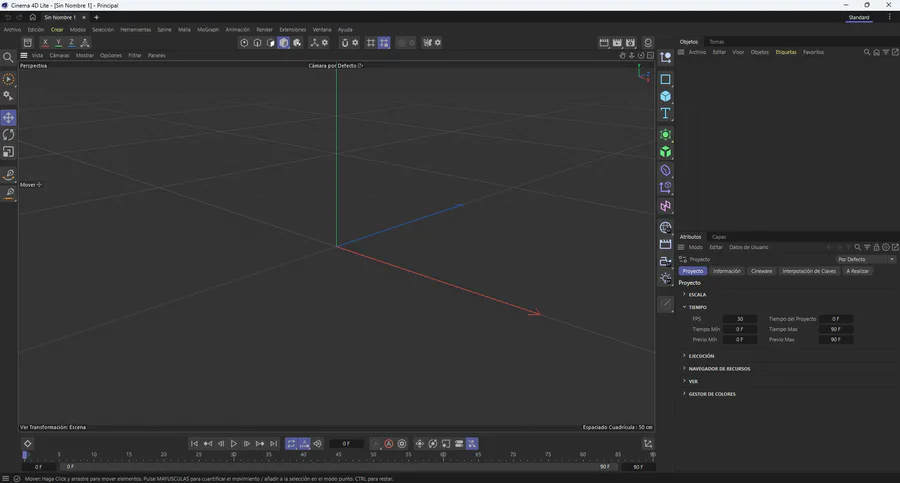Toggle Z axis lock
Screen dimensions: 900x483
pos(71,42)
